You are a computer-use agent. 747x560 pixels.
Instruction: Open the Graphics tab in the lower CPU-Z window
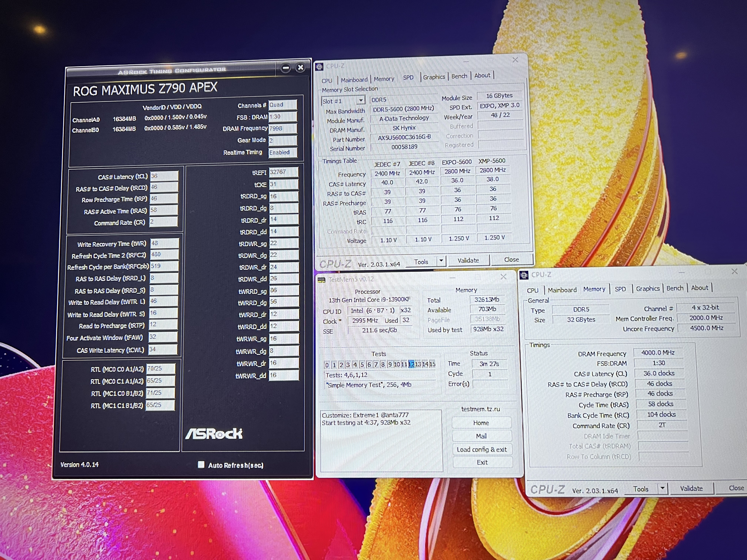647,289
